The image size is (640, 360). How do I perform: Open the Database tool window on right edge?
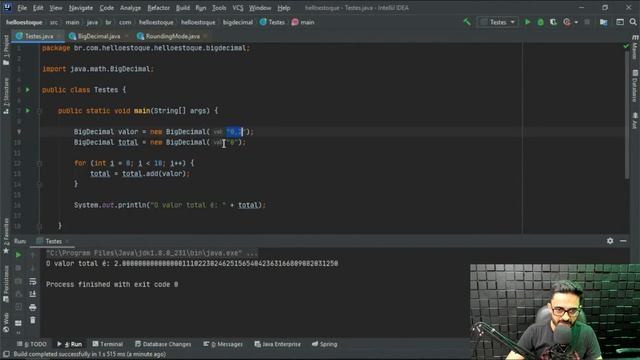(635, 86)
